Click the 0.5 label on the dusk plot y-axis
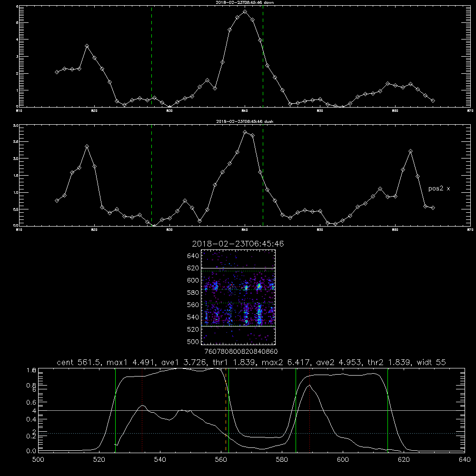Screen dimensions: 476x476 tap(16, 209)
